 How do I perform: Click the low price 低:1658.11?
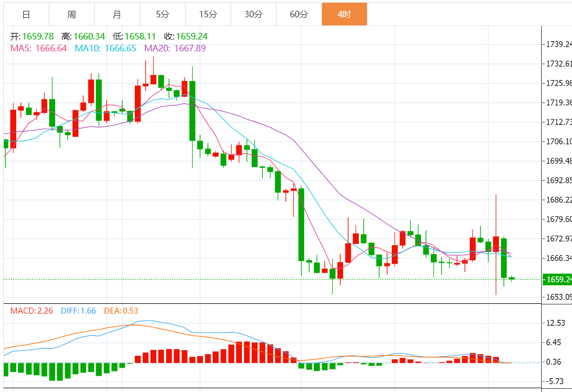coord(134,36)
